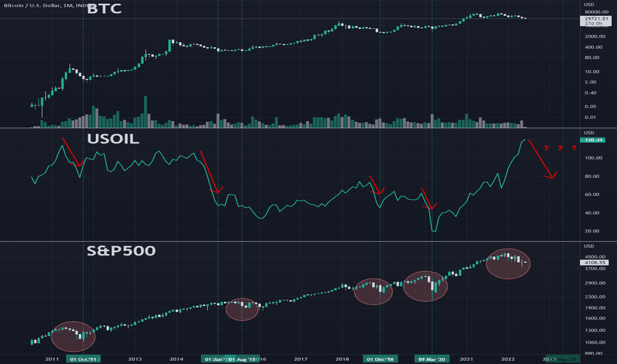Click the 60.00 USOIL axis value
Viewport: 617px width, 364px height.
click(593, 195)
